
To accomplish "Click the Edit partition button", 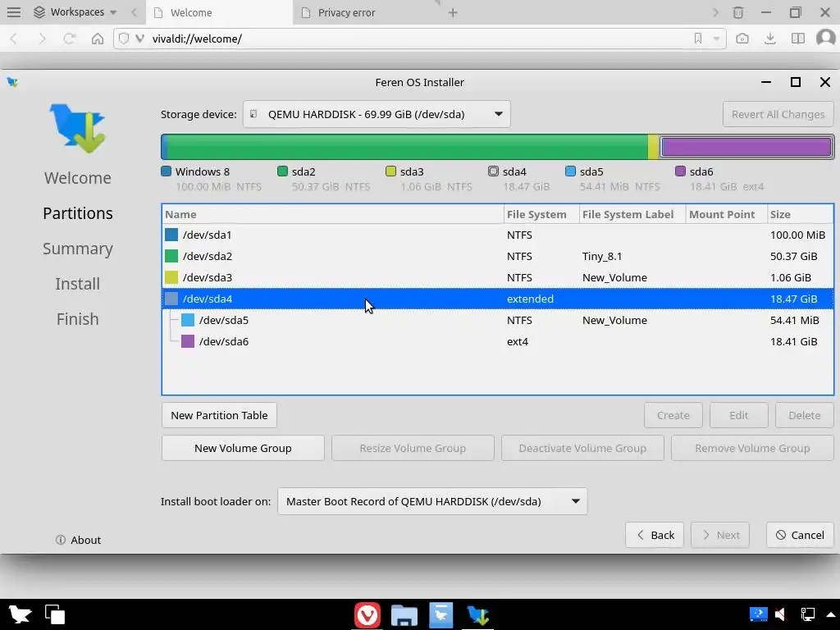I will coord(739,415).
